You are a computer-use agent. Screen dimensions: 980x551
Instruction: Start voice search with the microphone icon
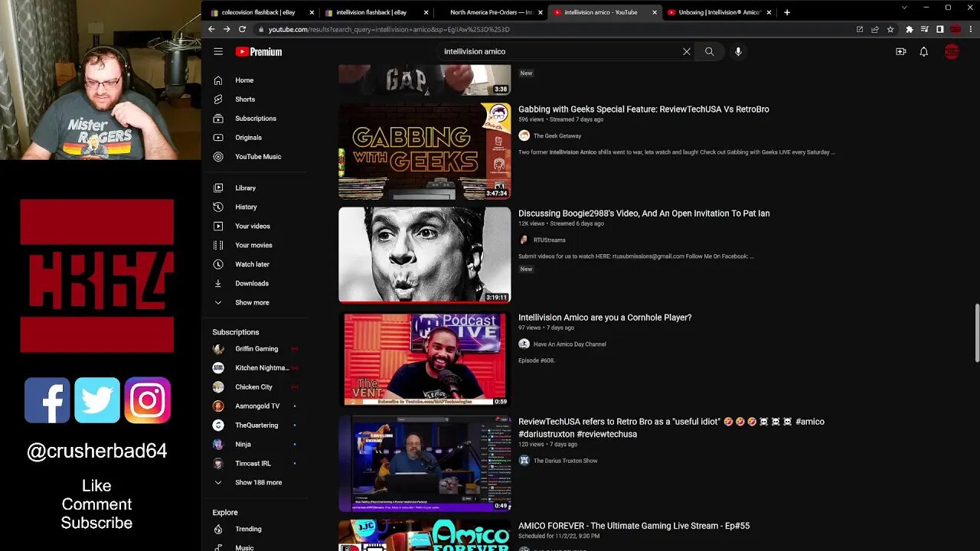pos(738,51)
